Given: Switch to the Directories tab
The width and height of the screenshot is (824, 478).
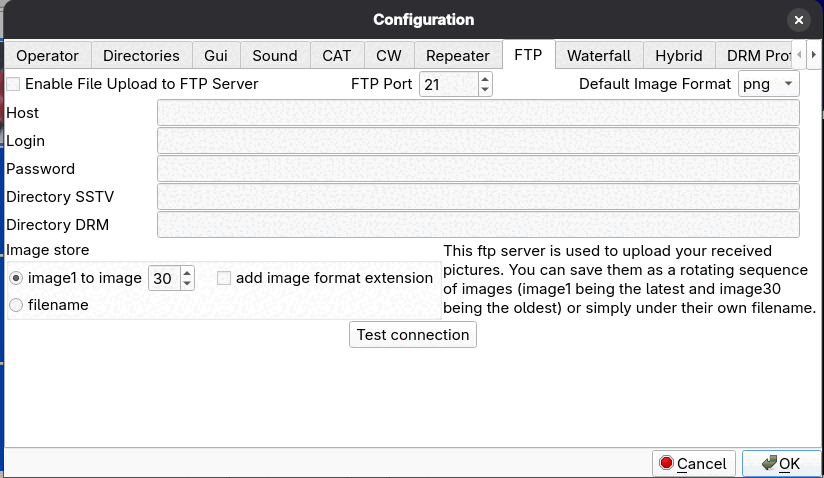Looking at the screenshot, I should tap(141, 55).
